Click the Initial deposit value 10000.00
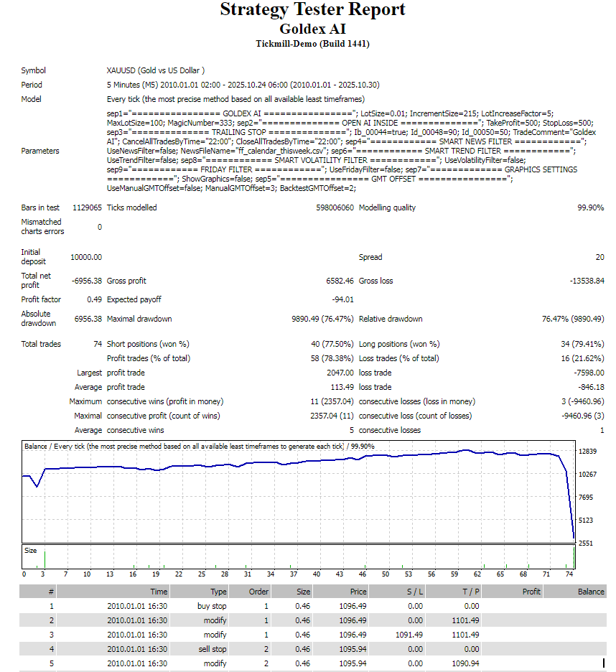The height and width of the screenshot is (672, 616). point(86,257)
